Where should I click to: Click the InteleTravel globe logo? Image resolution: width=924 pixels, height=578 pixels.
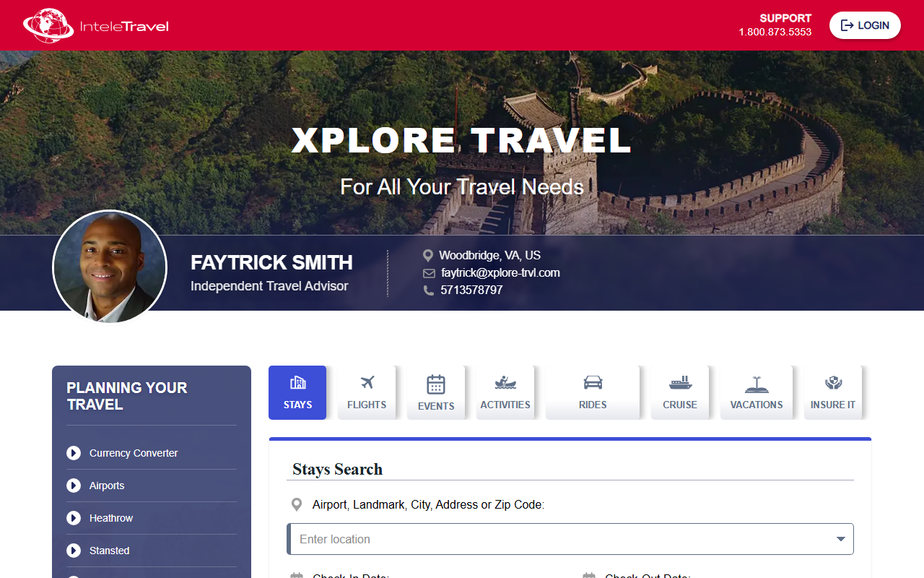click(48, 25)
